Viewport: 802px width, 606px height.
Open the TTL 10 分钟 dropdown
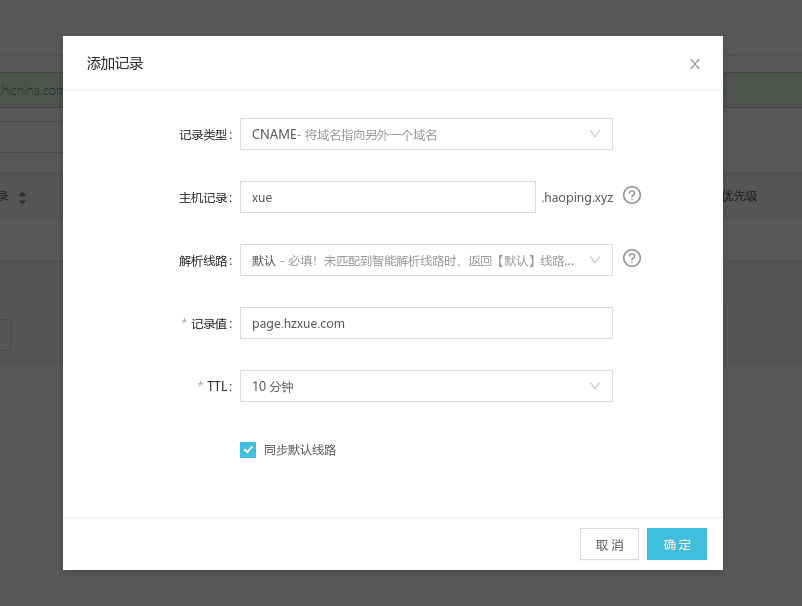426,386
